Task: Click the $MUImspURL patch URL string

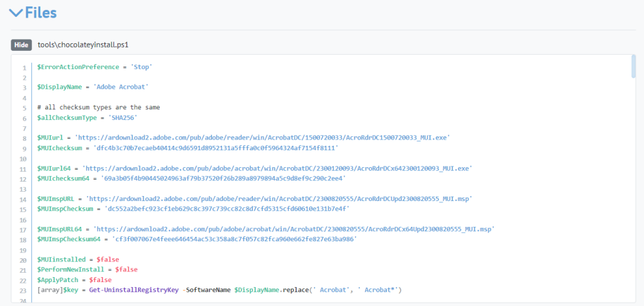Action: (x=280, y=199)
